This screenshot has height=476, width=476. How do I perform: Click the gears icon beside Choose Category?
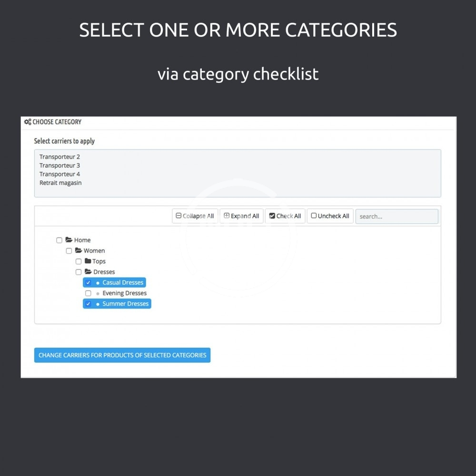coord(28,122)
